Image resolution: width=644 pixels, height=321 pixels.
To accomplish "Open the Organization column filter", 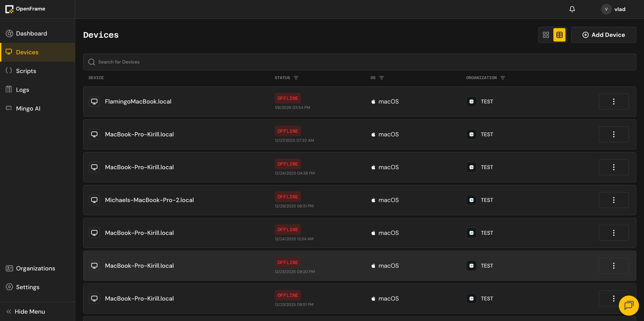I will click(503, 78).
